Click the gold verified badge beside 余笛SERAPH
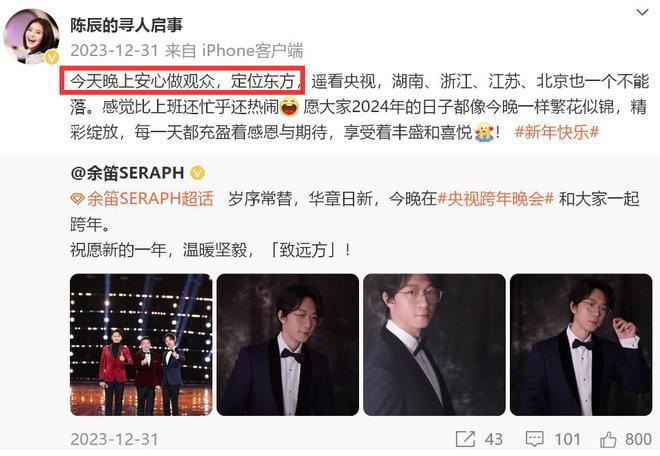 [198, 173]
